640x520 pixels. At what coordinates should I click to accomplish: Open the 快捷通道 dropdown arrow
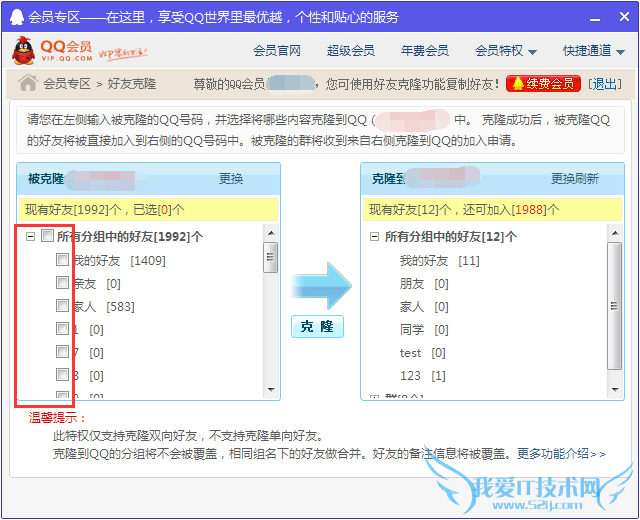pos(620,52)
